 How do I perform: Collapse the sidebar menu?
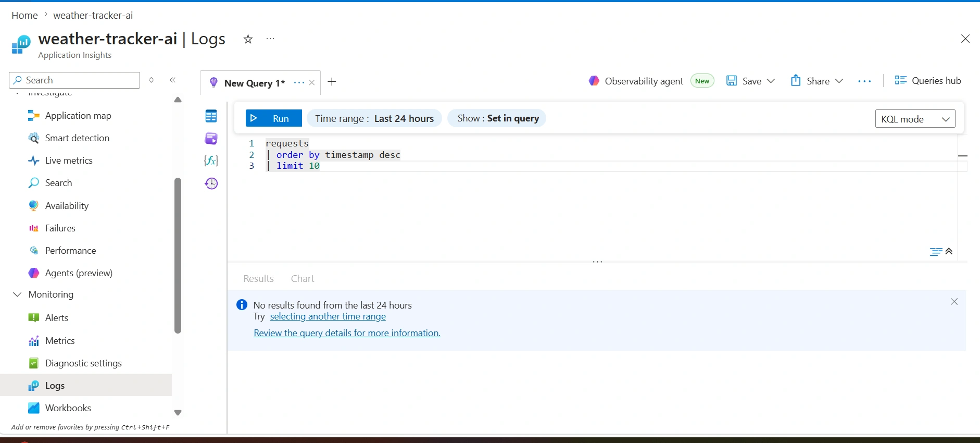point(173,80)
